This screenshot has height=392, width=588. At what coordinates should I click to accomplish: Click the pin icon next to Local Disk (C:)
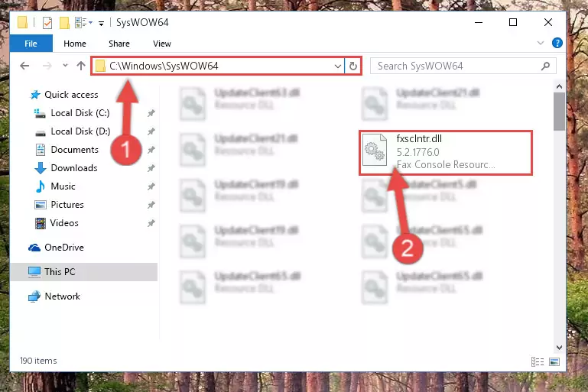tap(151, 113)
